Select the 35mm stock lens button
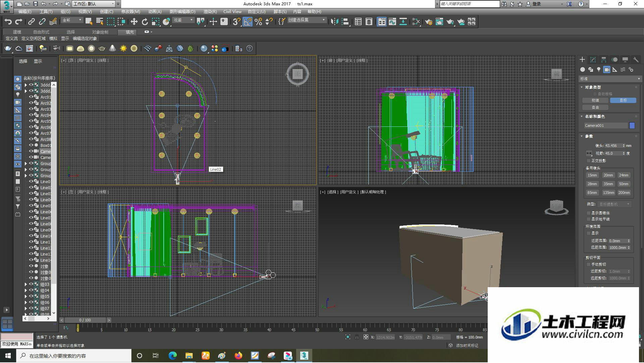The width and height of the screenshot is (644, 363). click(608, 184)
